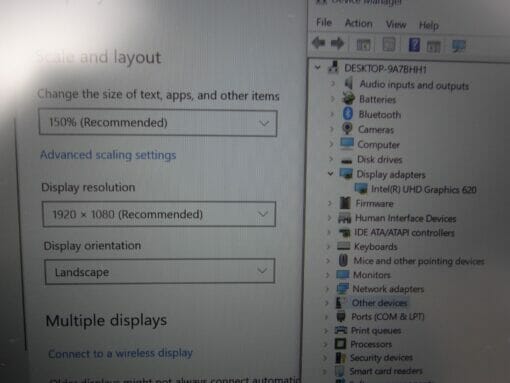Image resolution: width=510 pixels, height=383 pixels.
Task: Collapse the DESKTOP-9A7BHH1 root node
Action: coord(318,68)
